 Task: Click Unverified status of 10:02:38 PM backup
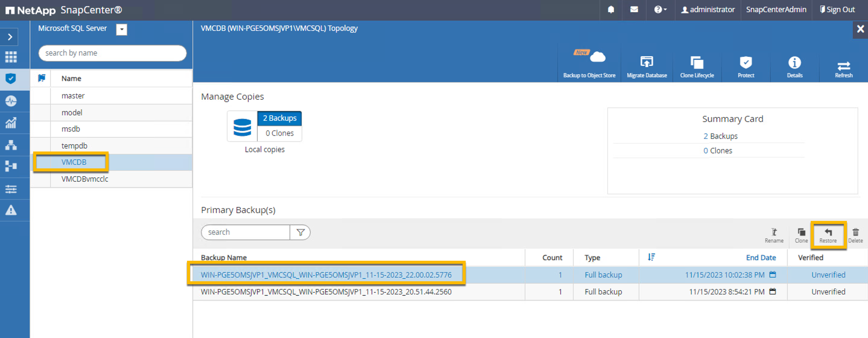coord(828,275)
